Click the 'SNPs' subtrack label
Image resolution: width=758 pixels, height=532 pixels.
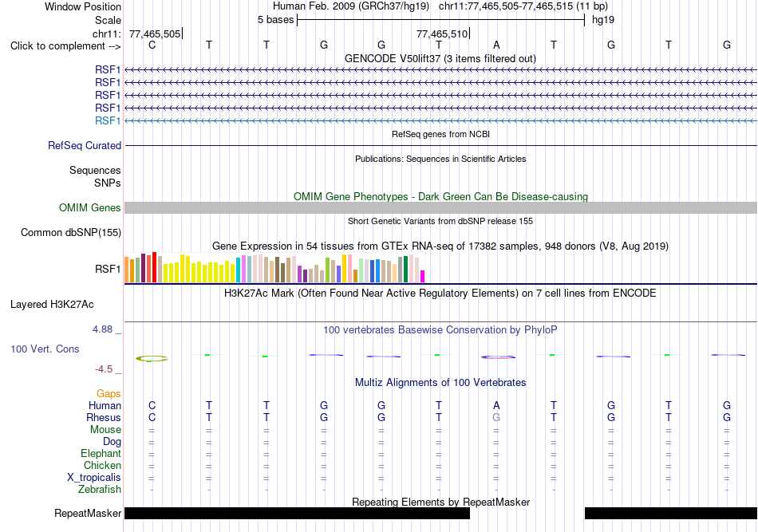[x=108, y=183]
